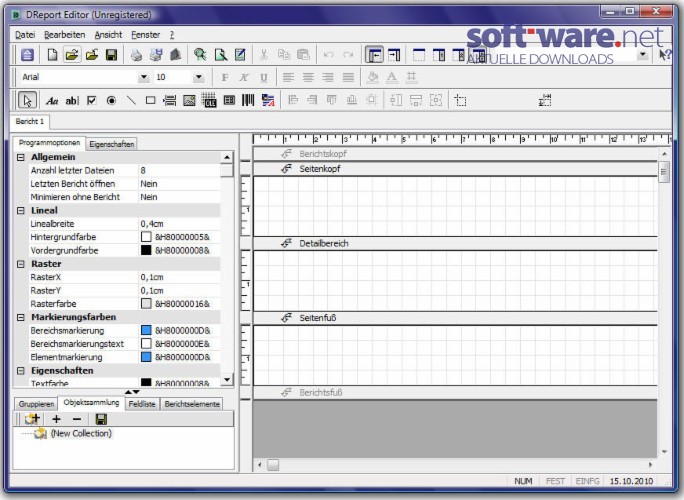The height and width of the screenshot is (500, 684).
Task: Pick the Rasterfarbe gray color swatch
Action: pyautogui.click(x=146, y=304)
